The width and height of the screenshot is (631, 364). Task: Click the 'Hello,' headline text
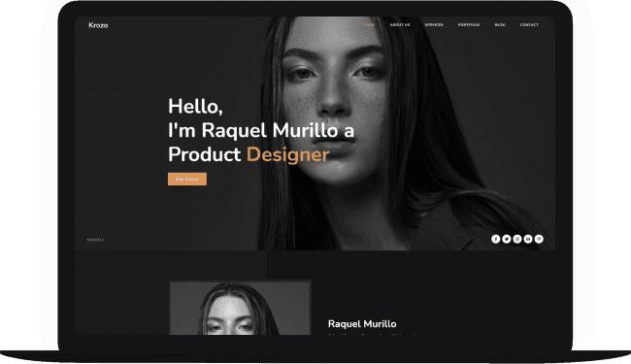(195, 107)
